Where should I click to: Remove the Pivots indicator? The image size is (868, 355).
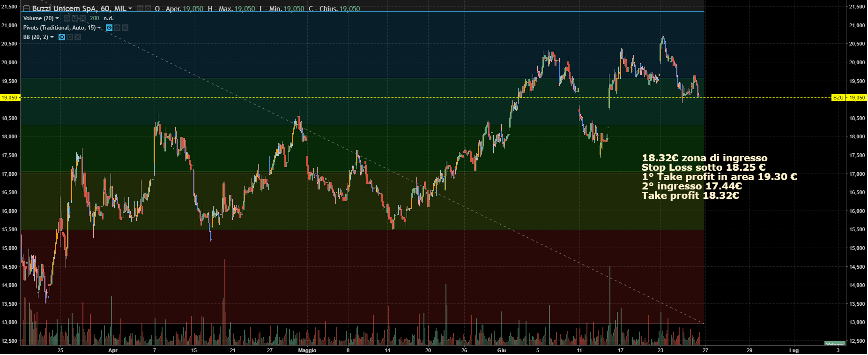pyautogui.click(x=125, y=28)
